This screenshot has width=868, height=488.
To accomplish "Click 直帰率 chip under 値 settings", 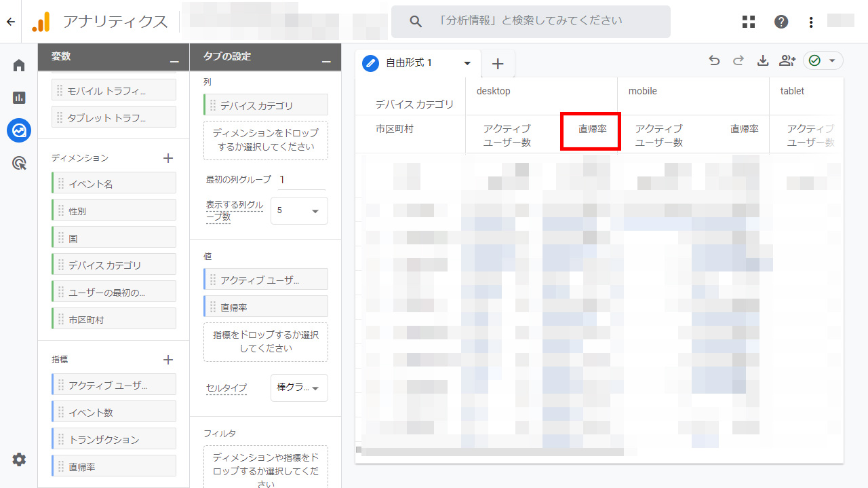I will [x=266, y=307].
